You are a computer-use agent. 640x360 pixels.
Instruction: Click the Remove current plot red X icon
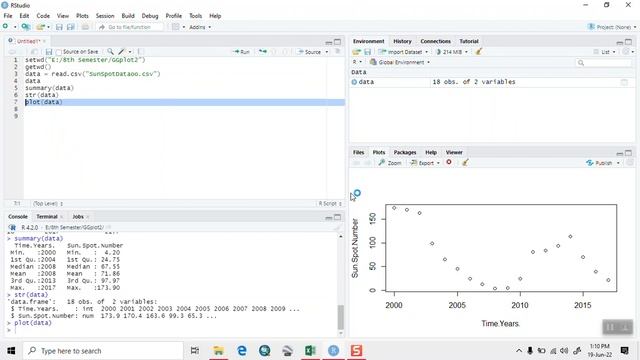point(449,162)
